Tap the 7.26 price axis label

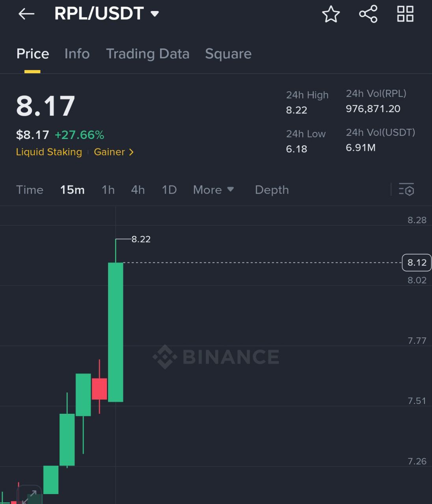pyautogui.click(x=417, y=461)
